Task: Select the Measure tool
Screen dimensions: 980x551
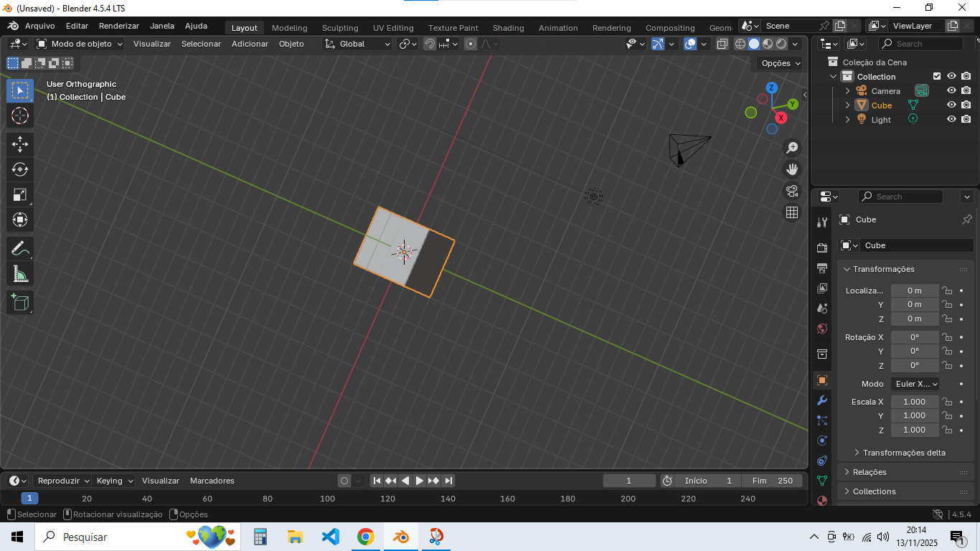Action: [20, 274]
